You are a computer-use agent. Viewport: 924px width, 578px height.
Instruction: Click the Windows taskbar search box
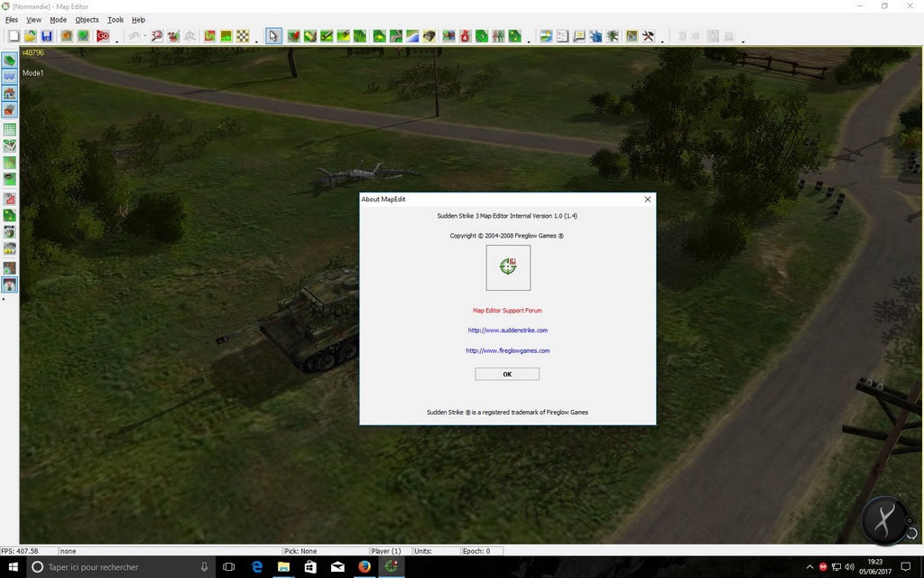[120, 567]
